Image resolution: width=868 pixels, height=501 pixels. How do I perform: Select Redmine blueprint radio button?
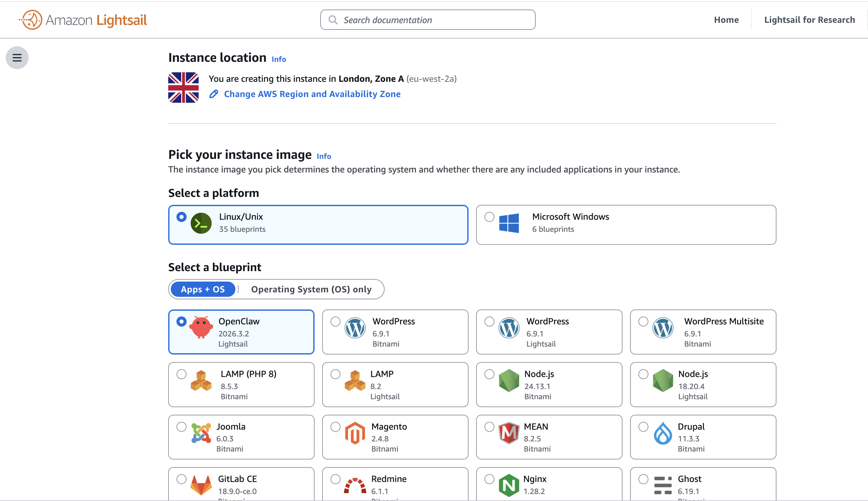(x=335, y=479)
